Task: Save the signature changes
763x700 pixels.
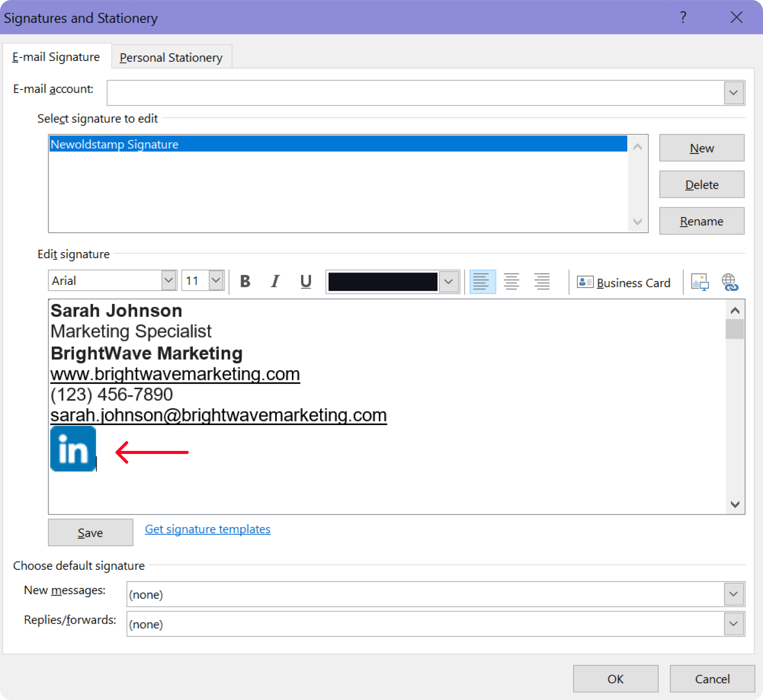Action: pos(90,532)
